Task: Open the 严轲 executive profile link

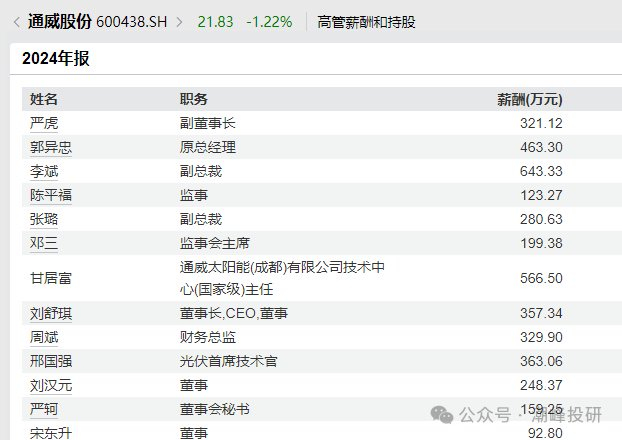Action: [x=44, y=409]
